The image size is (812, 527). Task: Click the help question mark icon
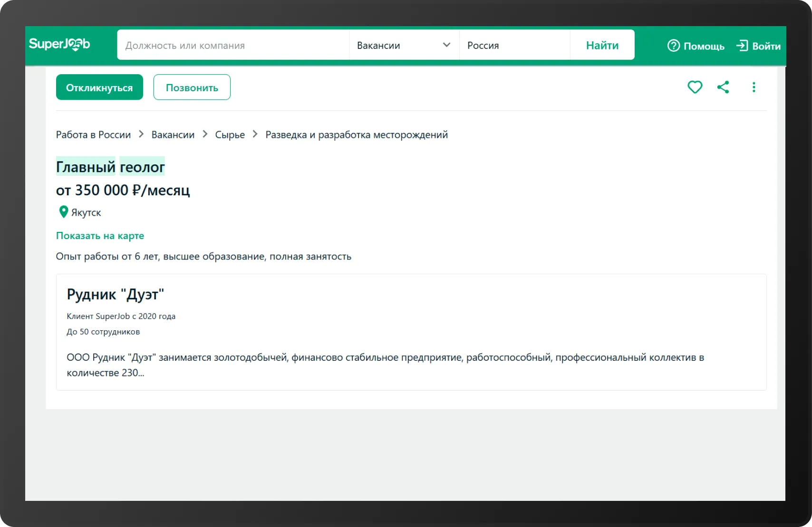tap(673, 46)
